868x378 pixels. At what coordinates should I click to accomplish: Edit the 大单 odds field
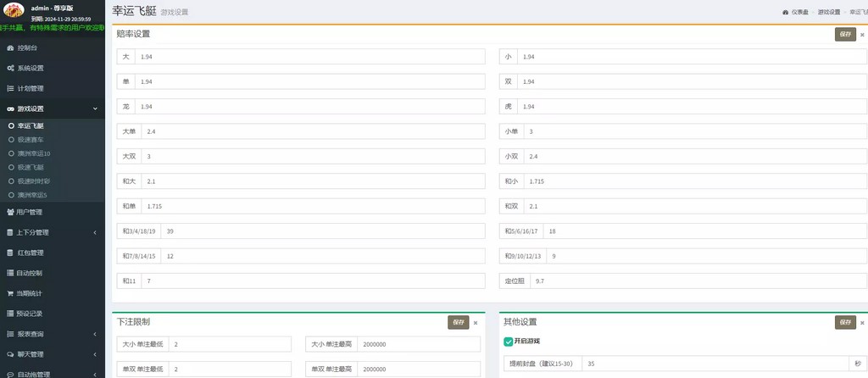[x=314, y=131]
